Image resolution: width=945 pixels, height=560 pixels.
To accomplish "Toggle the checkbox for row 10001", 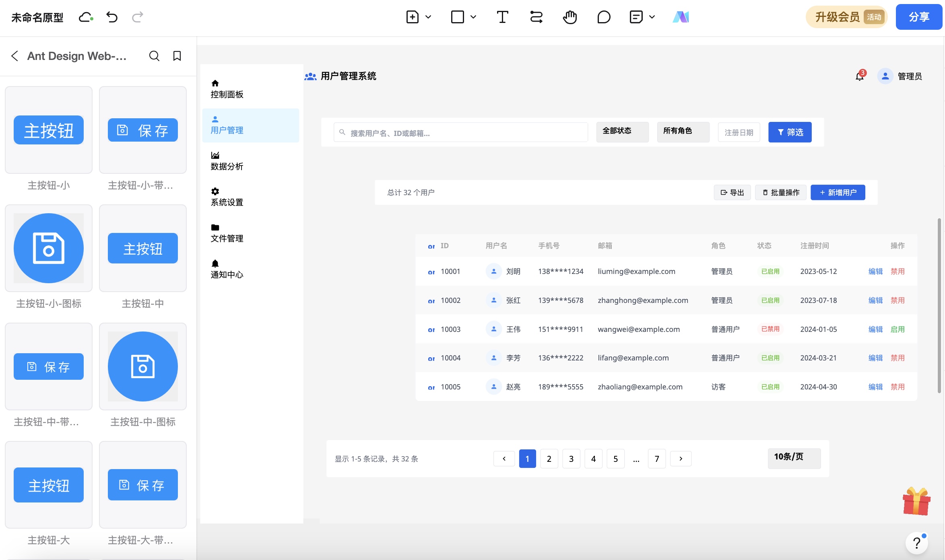I will point(431,272).
